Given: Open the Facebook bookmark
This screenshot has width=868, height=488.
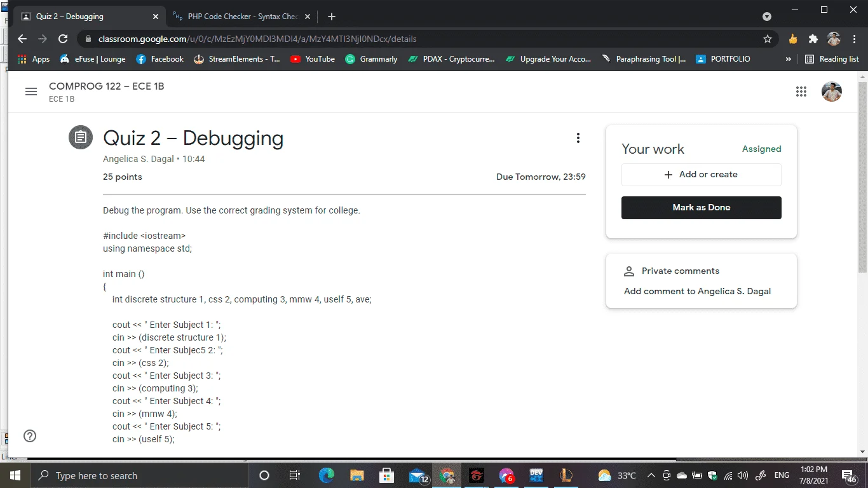Looking at the screenshot, I should coord(159,59).
